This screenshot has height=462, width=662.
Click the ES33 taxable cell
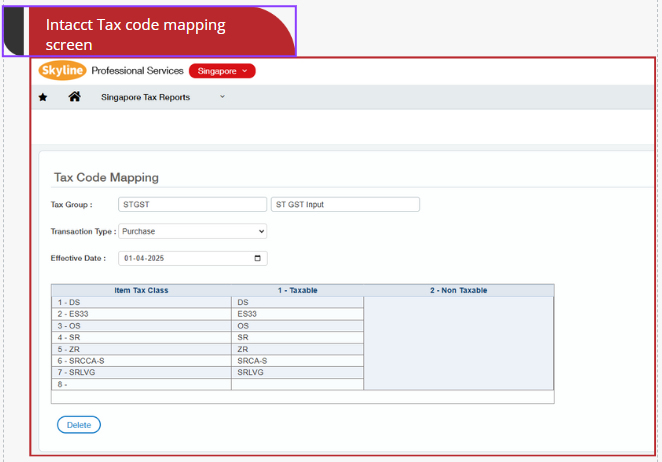click(x=297, y=313)
